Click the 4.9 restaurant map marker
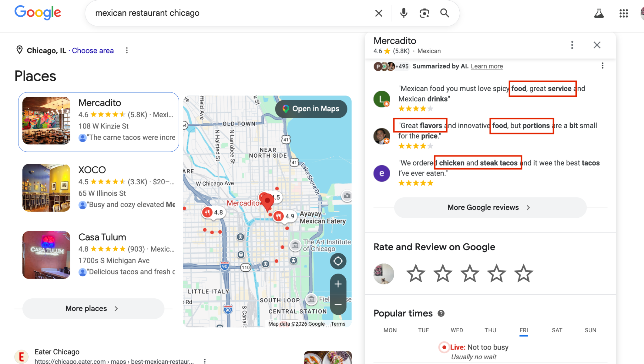 pos(284,216)
